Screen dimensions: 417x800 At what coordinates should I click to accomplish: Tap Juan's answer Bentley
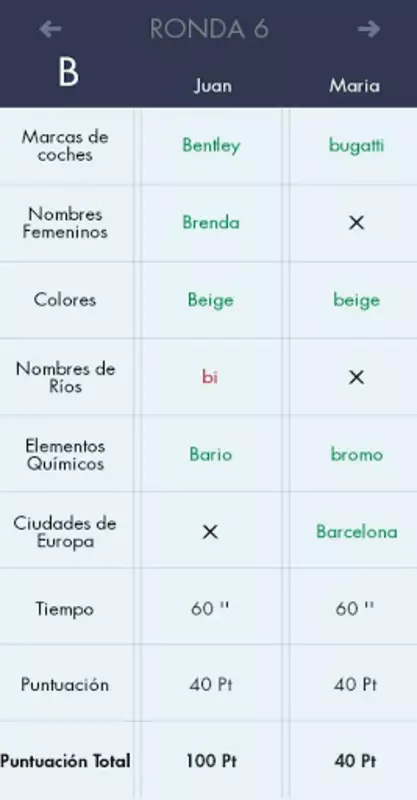click(x=211, y=146)
